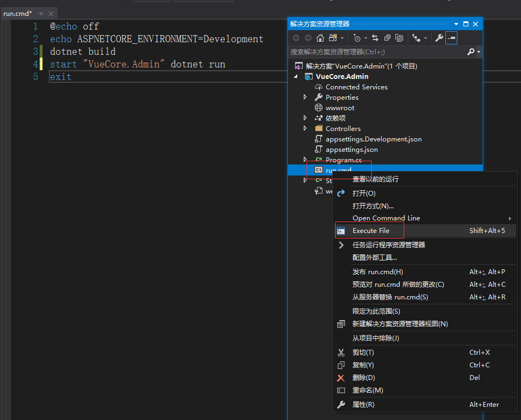Click the pending changes filter clock icon
Viewport: 521px width, 420px height.
point(357,38)
